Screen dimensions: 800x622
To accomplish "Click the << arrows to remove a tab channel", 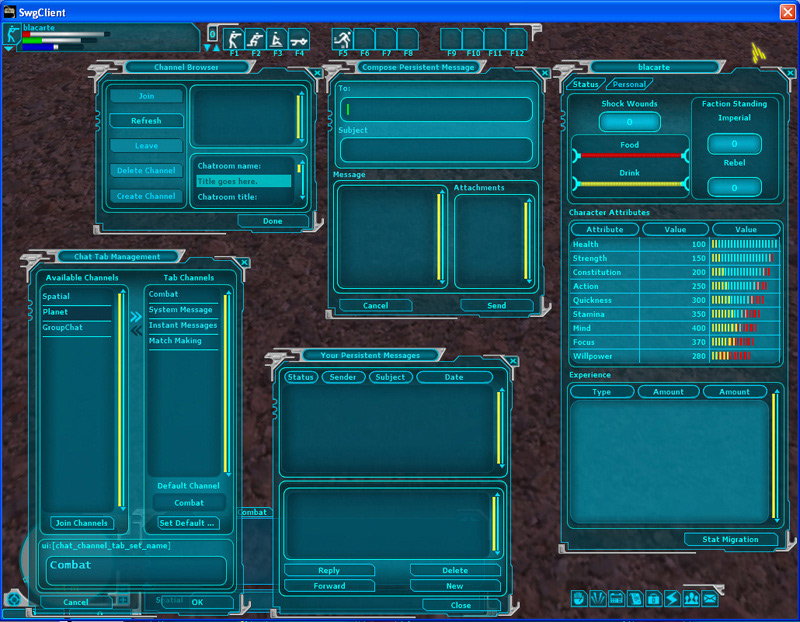I will point(136,331).
